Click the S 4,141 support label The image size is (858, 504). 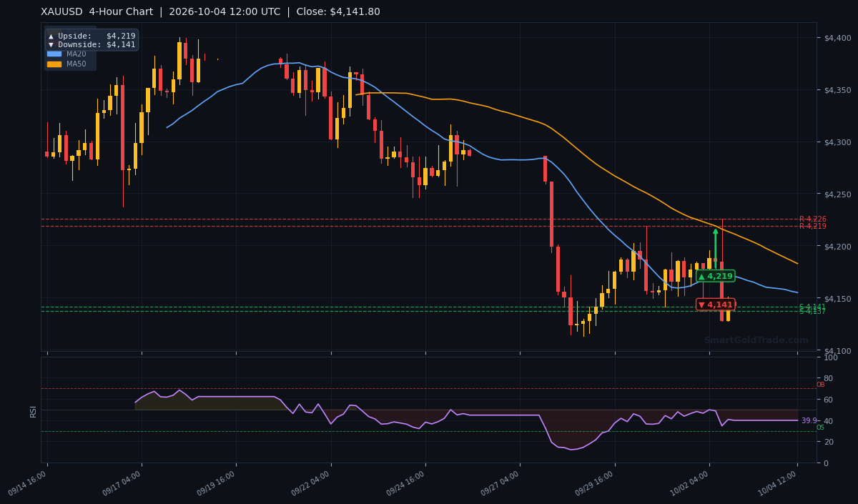tap(812, 307)
